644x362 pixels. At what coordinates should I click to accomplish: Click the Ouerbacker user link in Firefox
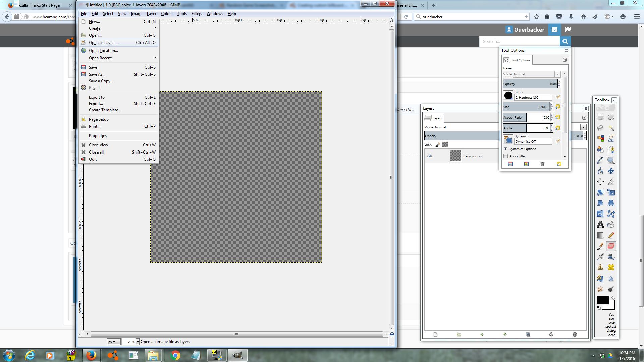point(525,29)
